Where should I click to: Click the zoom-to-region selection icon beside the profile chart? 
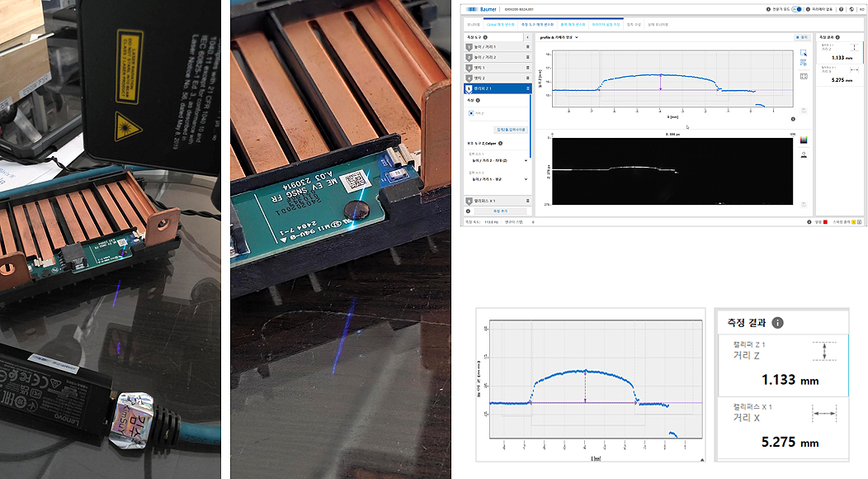pyautogui.click(x=804, y=52)
